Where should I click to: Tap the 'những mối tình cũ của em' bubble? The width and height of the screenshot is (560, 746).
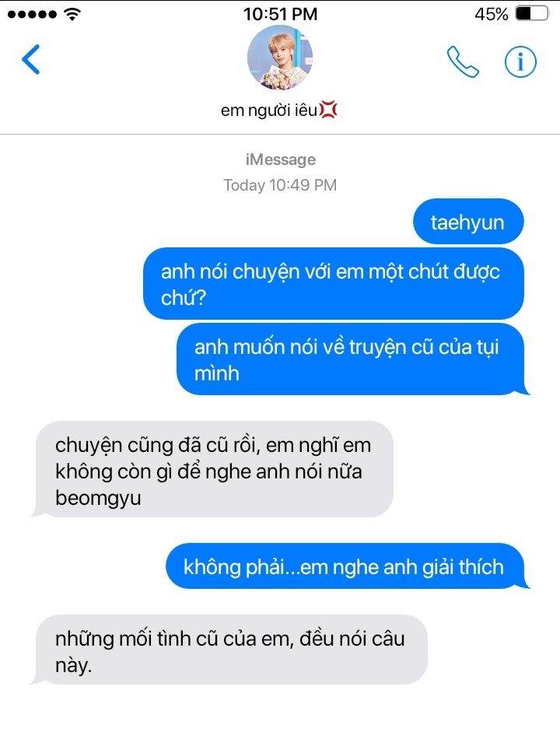coord(229,650)
